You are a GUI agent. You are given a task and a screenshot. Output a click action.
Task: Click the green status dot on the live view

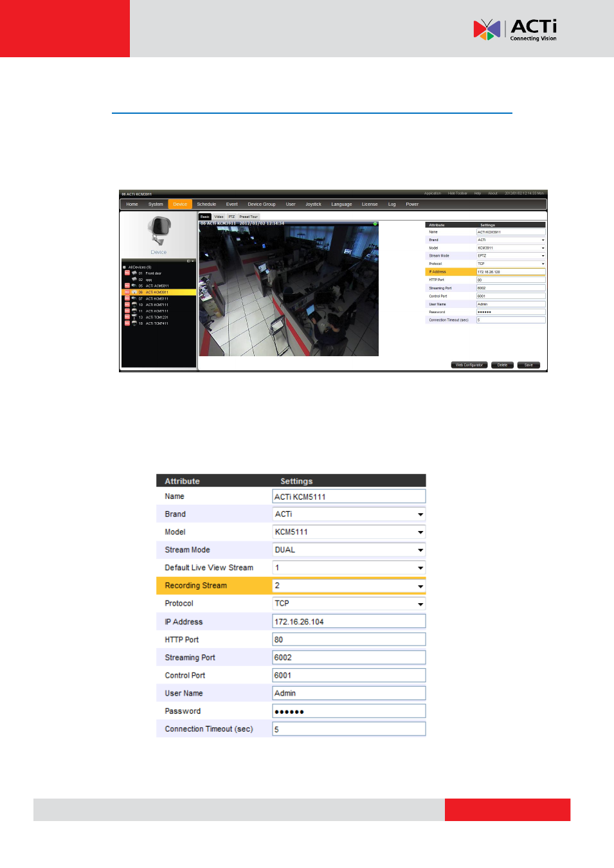pyautogui.click(x=375, y=224)
